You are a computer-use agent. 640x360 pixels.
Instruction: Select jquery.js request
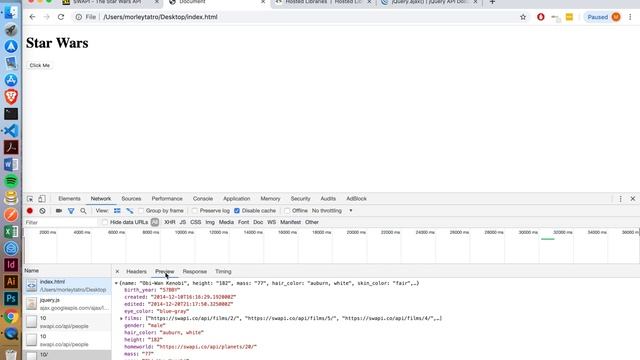(67, 304)
